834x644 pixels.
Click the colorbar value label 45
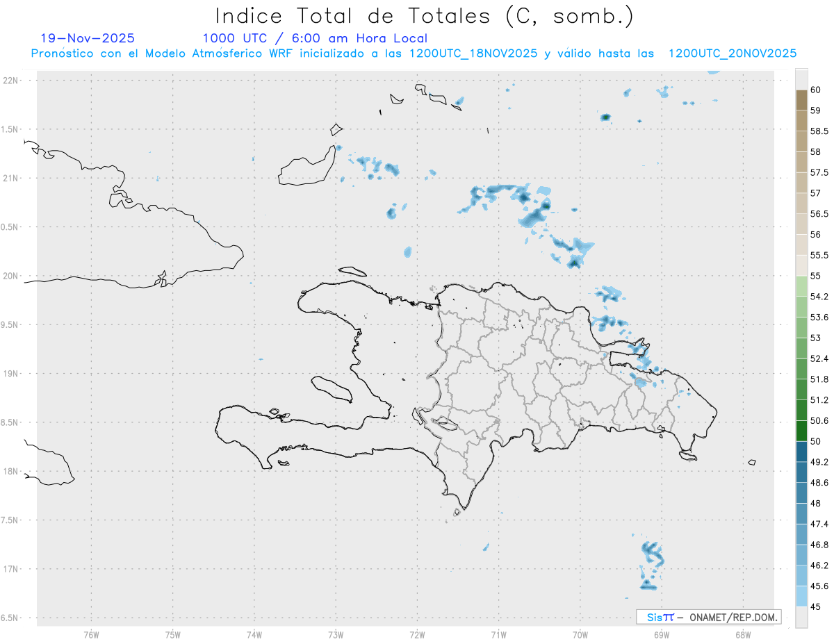coord(816,606)
